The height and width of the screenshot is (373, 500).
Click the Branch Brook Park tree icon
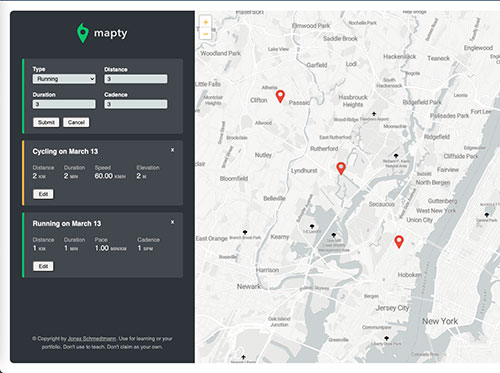tap(245, 232)
